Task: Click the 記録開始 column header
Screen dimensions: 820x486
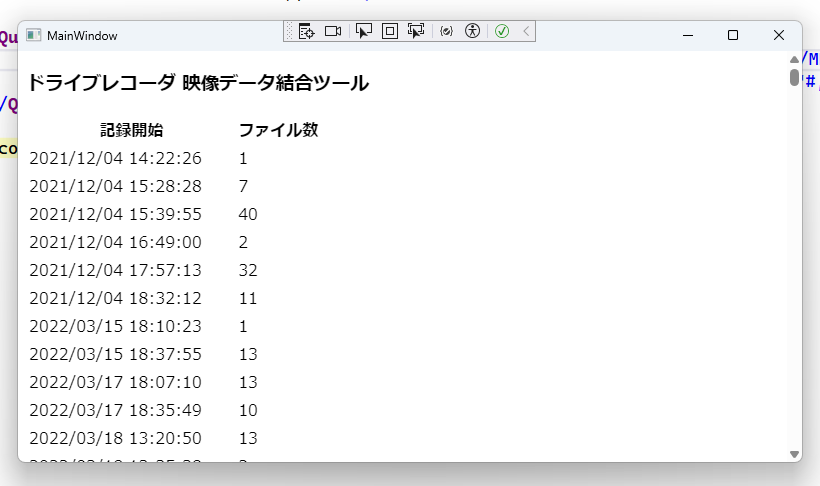Action: (132, 130)
